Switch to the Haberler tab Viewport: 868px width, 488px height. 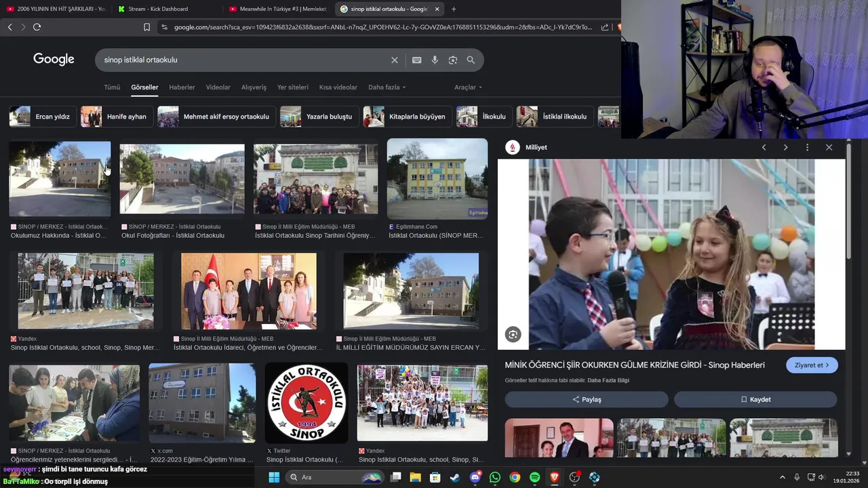click(182, 87)
